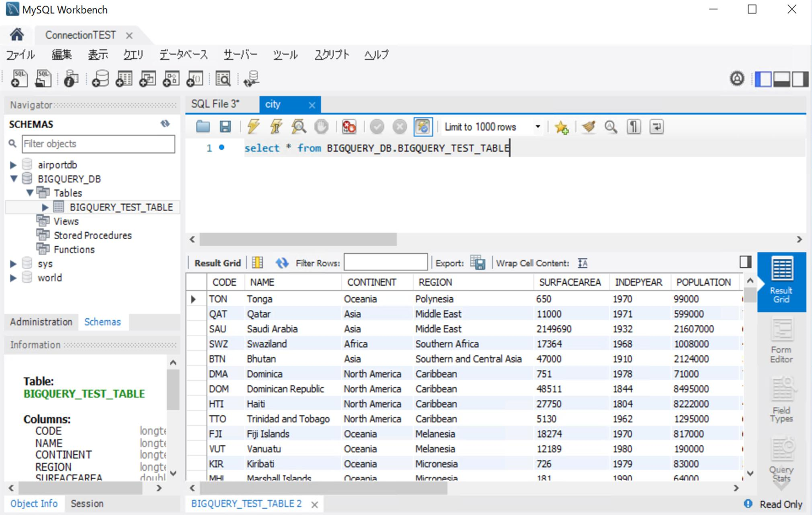The image size is (812, 515).
Task: Click the SQL editor horizontal scrollbar thumb
Action: [x=298, y=239]
